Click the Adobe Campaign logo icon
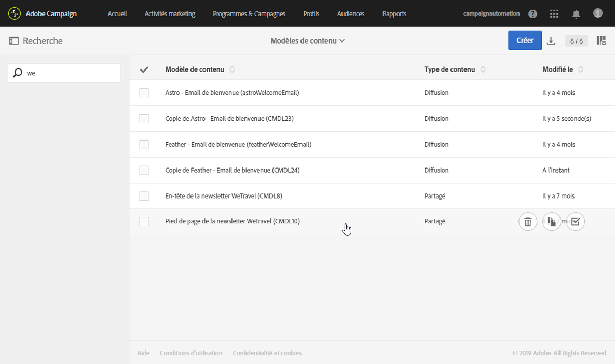The height and width of the screenshot is (364, 615). click(x=15, y=13)
